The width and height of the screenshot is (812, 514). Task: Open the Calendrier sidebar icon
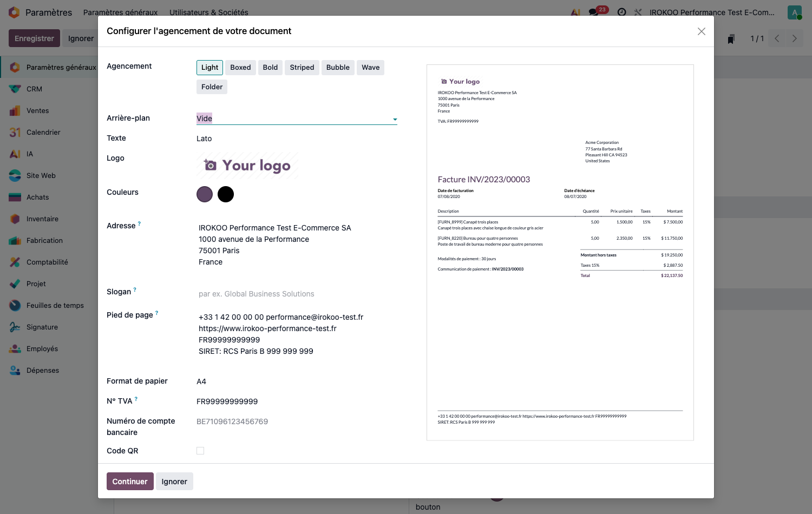15,132
